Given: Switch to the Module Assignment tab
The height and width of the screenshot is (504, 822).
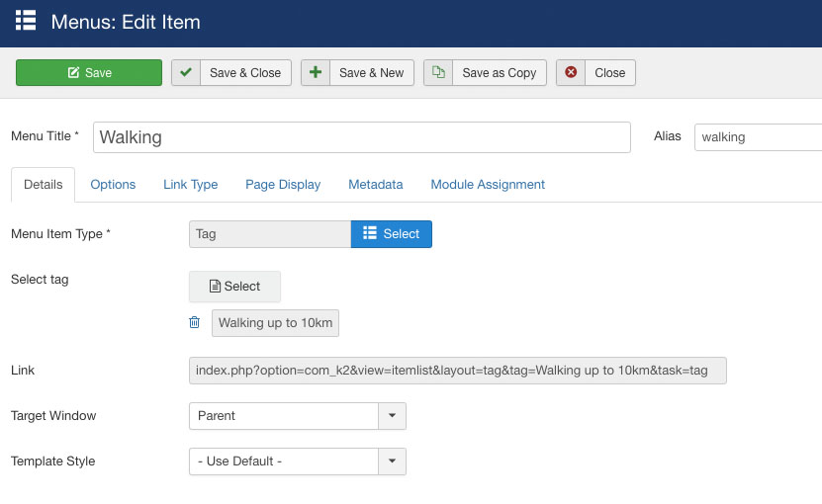Looking at the screenshot, I should click(x=488, y=185).
